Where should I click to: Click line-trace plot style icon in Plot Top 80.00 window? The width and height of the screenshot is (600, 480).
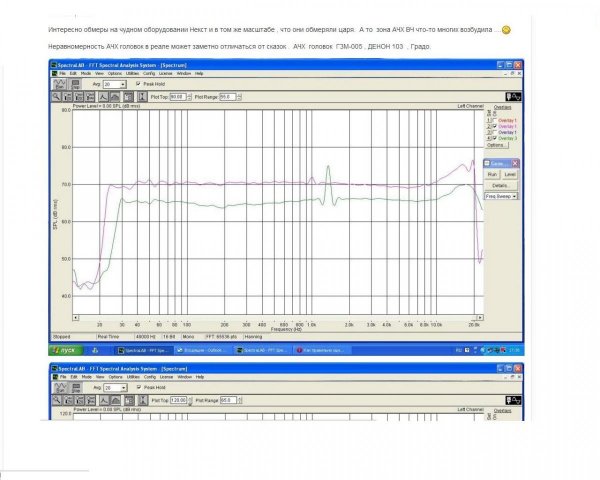(103, 97)
